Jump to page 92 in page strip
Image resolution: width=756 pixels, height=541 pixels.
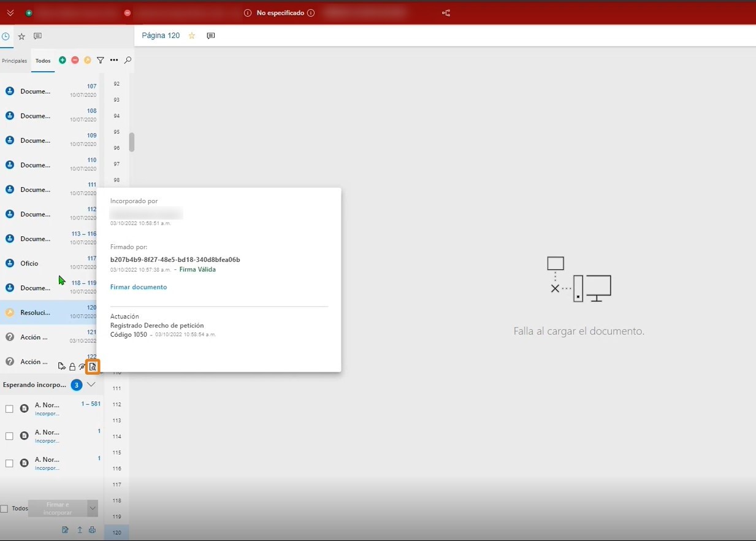116,83
